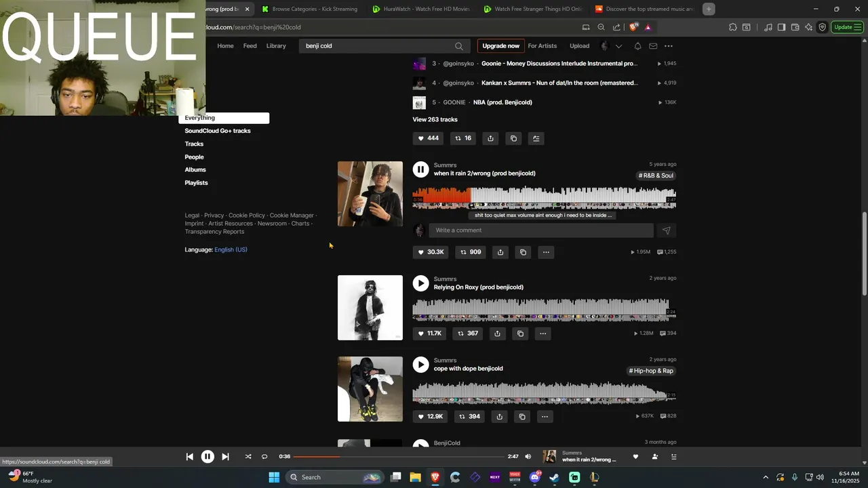This screenshot has width=868, height=488.
Task: Like cope with dope benjicold (12.9K)
Action: 430,416
